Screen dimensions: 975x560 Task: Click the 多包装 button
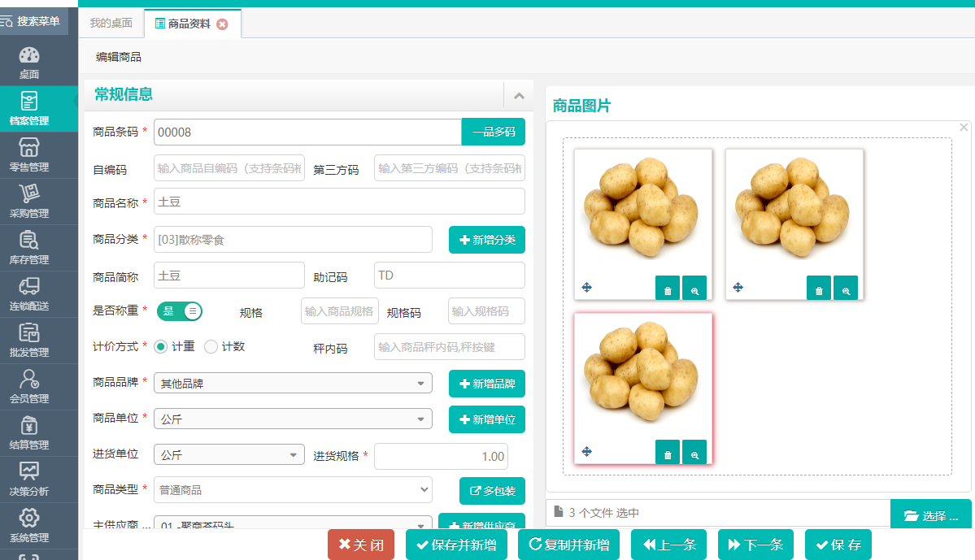coord(493,491)
